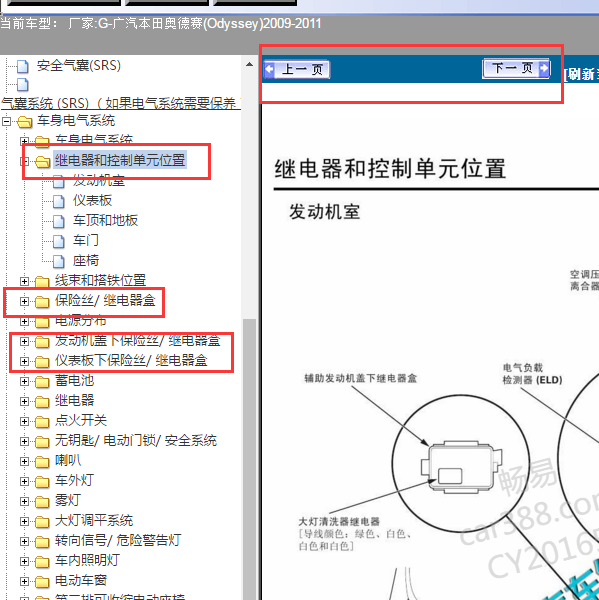
Task: Click tree panel scroll up arrow
Action: pyautogui.click(x=249, y=64)
